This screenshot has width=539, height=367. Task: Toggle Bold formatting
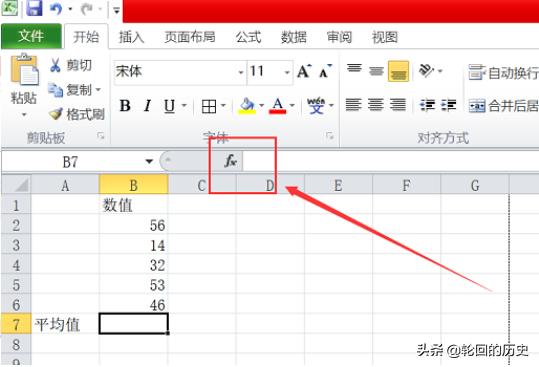125,106
